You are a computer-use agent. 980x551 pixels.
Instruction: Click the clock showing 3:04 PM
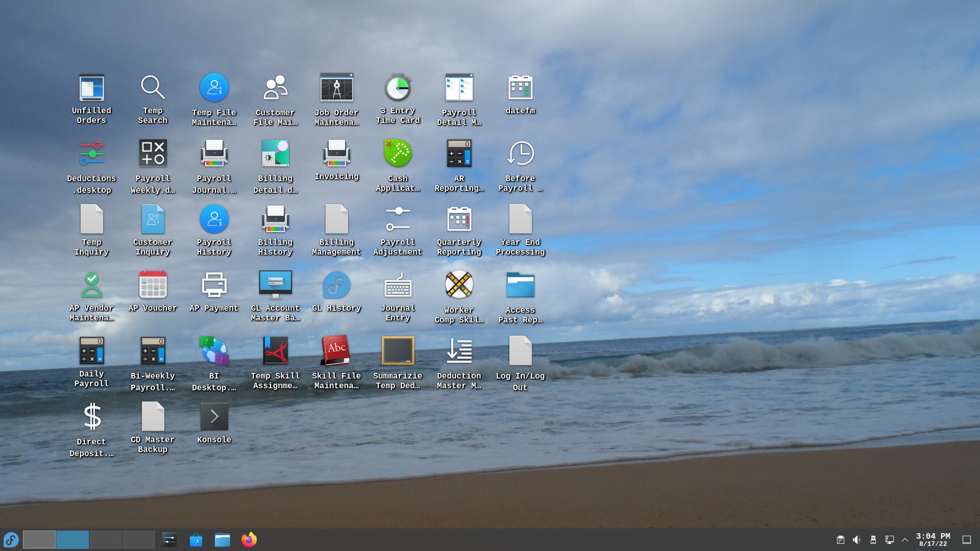tap(933, 539)
